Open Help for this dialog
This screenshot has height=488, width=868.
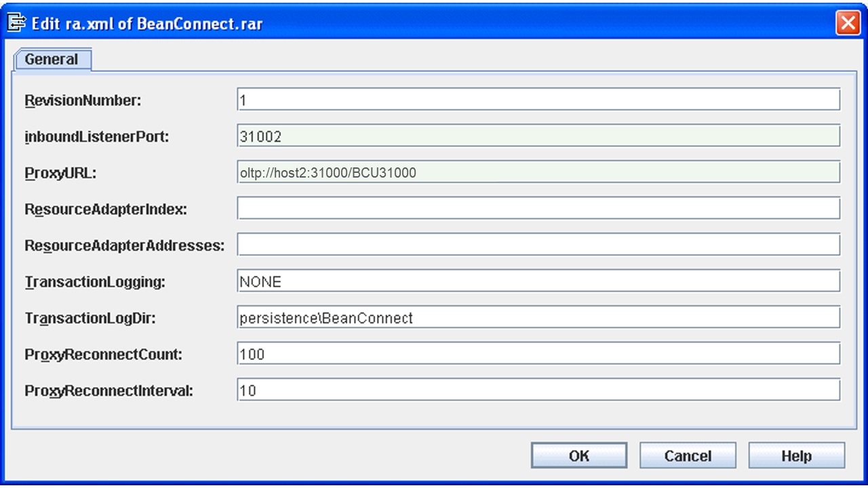[x=796, y=455]
